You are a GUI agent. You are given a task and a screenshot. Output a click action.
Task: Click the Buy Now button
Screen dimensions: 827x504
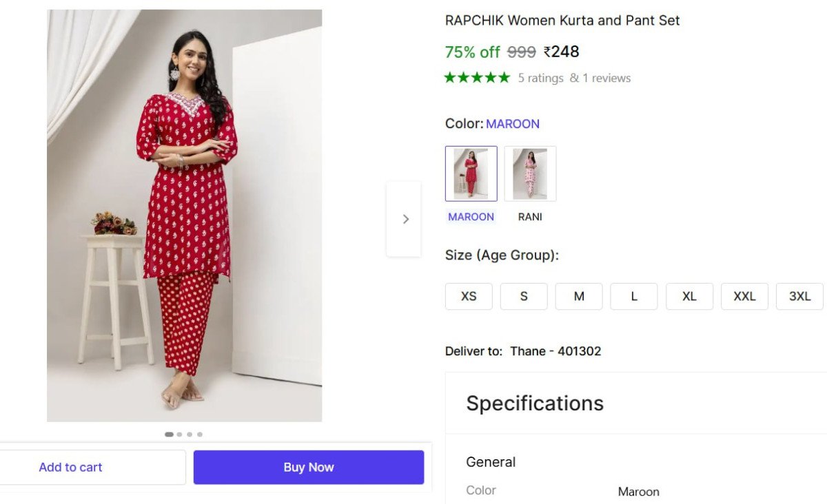(309, 467)
